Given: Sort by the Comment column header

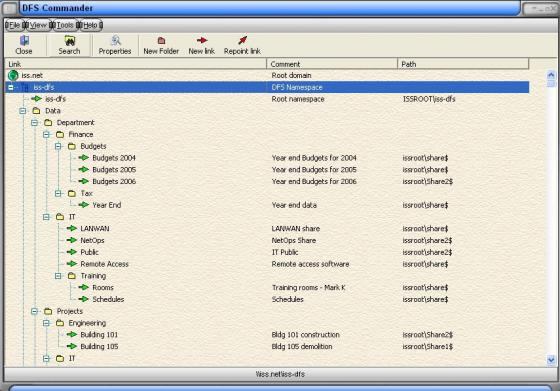Looking at the screenshot, I should (x=332, y=64).
